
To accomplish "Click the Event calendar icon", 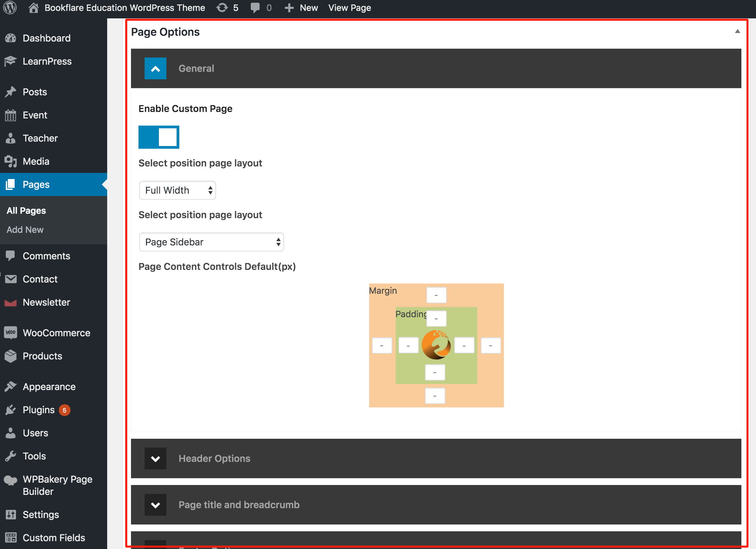I will click(11, 115).
